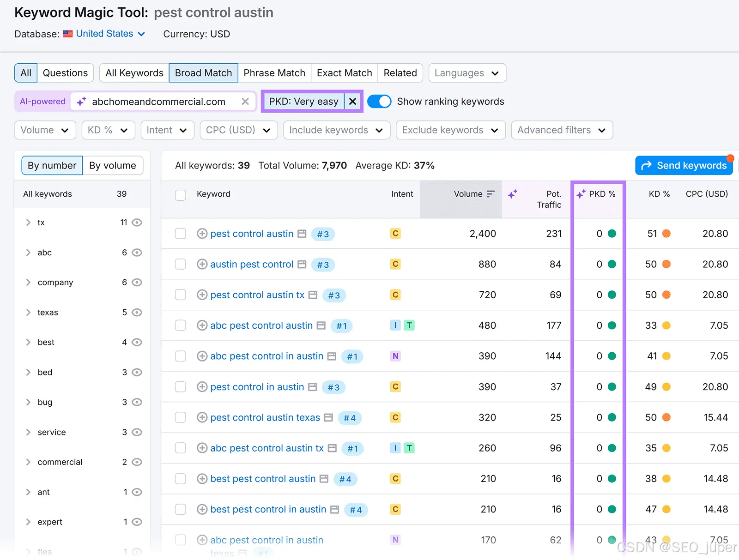
Task: Clear the abchomeandcommercial.com domain field
Action: click(245, 102)
